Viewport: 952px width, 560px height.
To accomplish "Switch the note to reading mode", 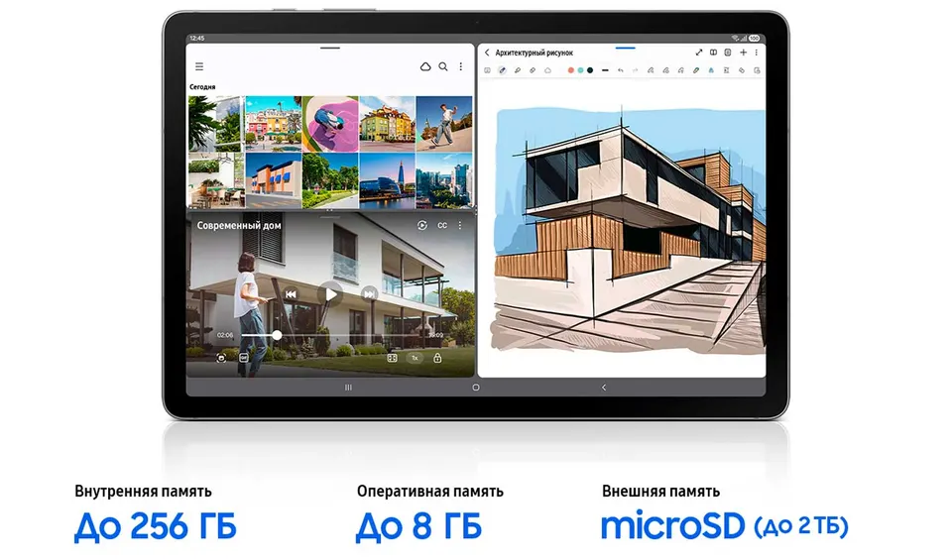I will point(713,53).
